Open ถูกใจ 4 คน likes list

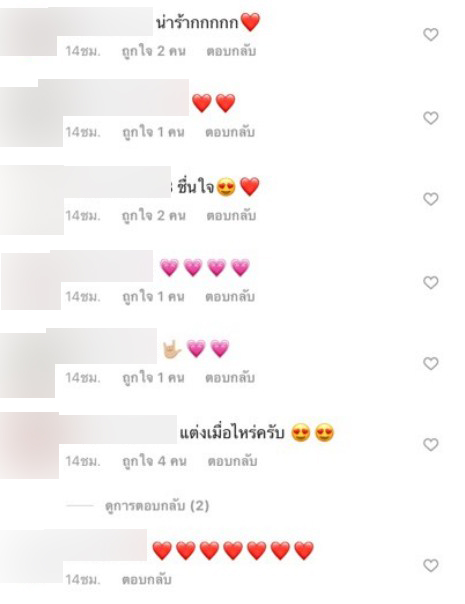click(x=154, y=461)
